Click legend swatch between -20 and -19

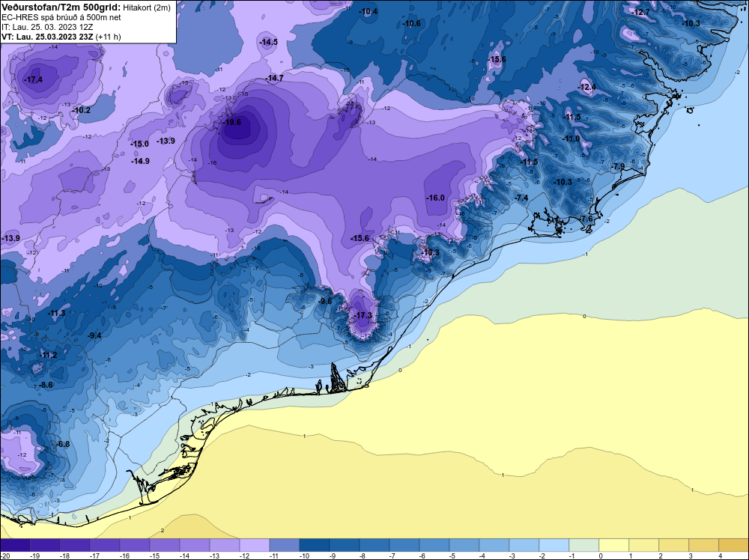pos(15,545)
